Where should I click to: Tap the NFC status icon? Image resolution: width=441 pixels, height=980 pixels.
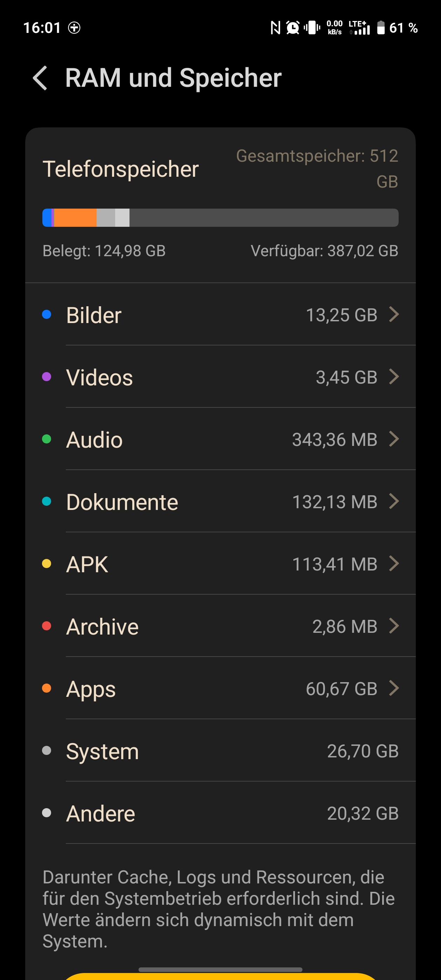point(275,28)
